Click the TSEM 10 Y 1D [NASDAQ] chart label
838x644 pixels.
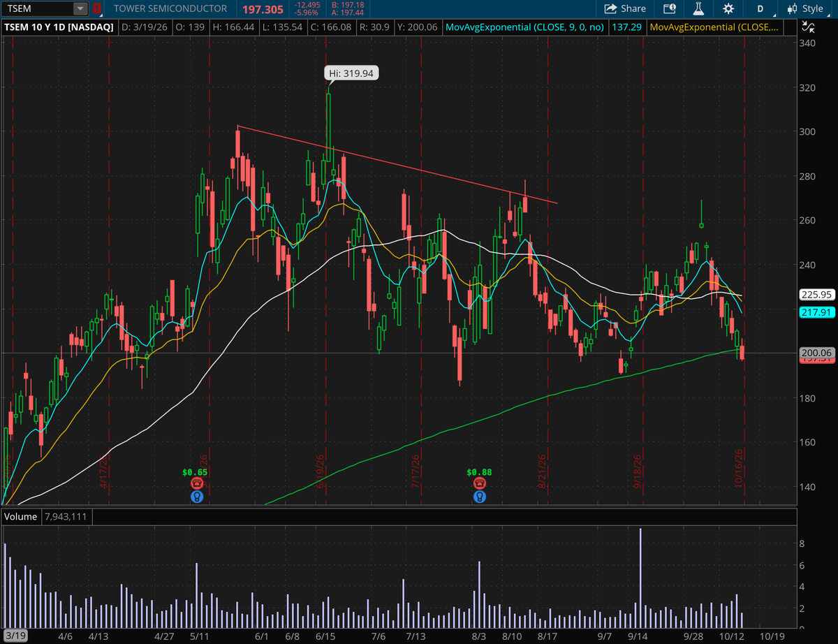(60, 27)
